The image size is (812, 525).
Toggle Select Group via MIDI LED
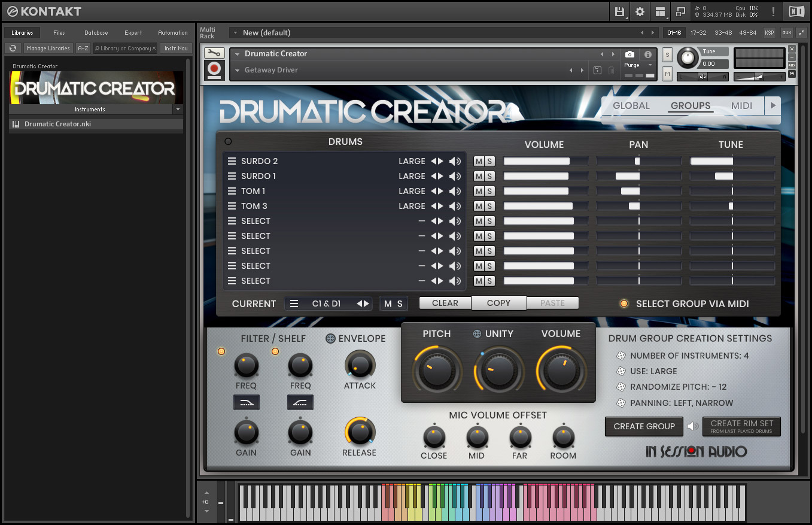point(624,304)
